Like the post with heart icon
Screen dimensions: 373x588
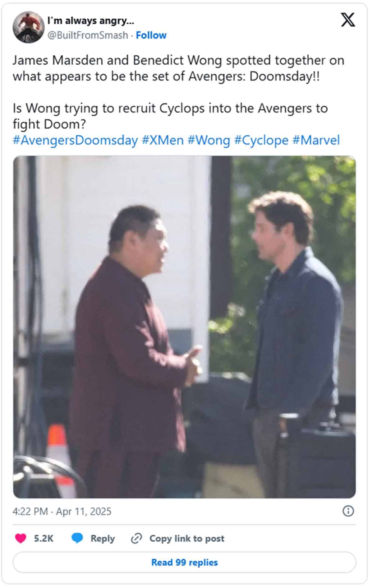click(21, 538)
